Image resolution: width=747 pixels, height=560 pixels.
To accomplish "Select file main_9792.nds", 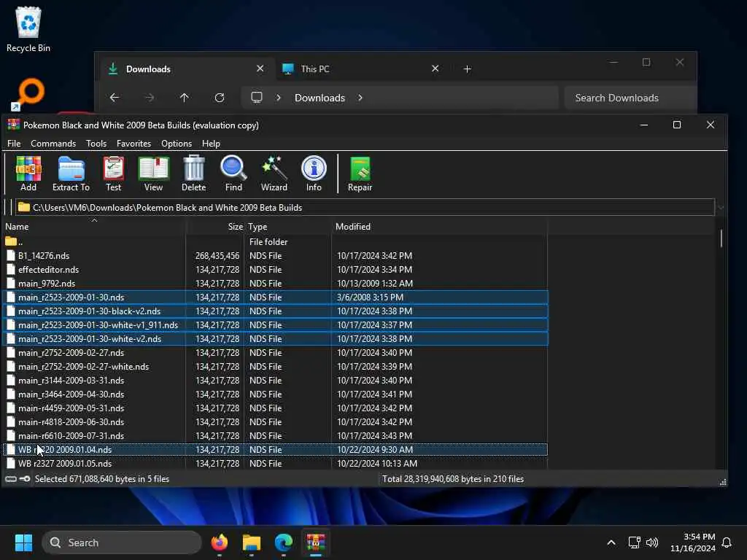I will tap(275, 284).
